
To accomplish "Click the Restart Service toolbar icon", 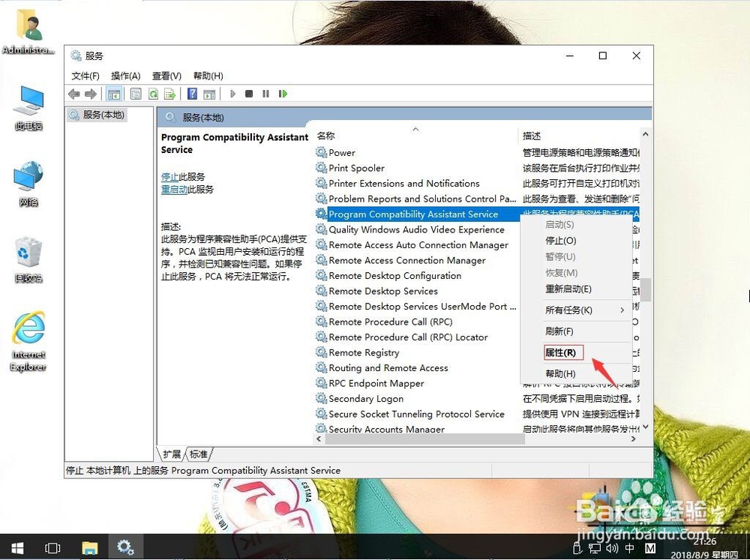I will click(x=283, y=94).
